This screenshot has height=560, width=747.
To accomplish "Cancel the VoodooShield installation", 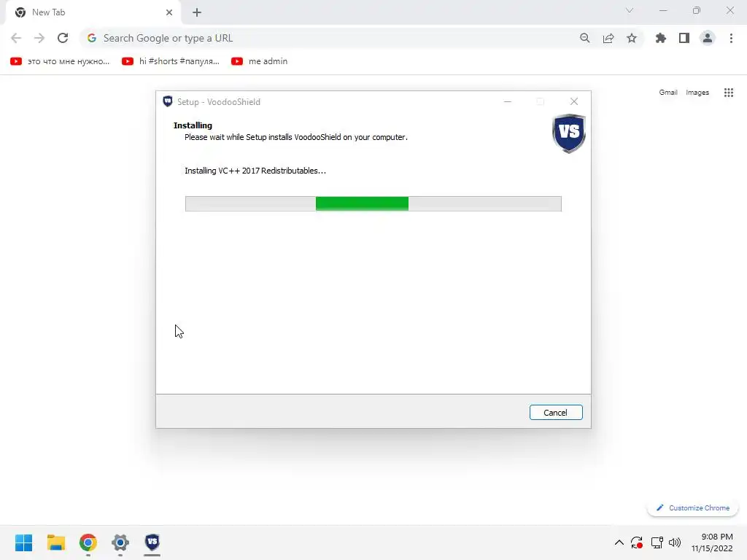I will [x=555, y=413].
